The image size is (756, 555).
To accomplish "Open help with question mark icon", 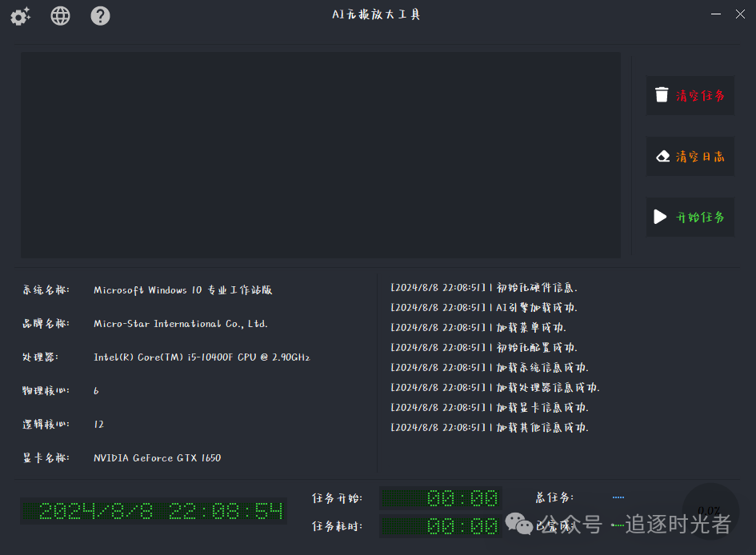I will (100, 16).
